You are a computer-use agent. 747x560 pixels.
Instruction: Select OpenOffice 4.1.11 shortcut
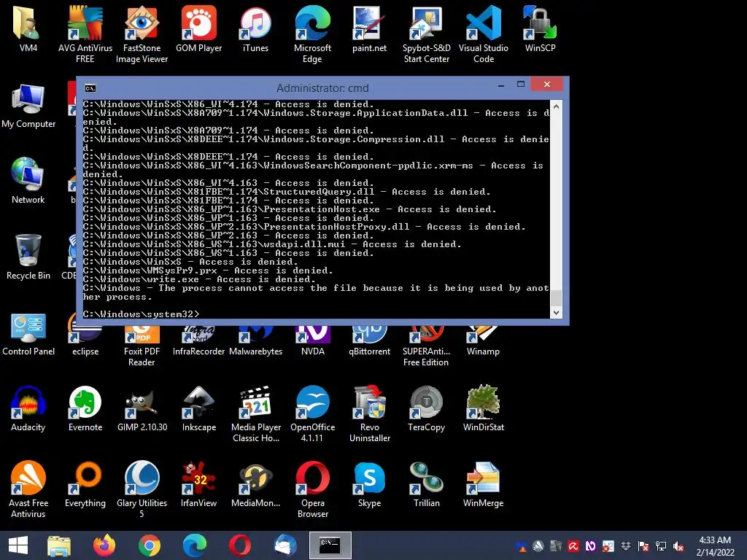tap(312, 414)
